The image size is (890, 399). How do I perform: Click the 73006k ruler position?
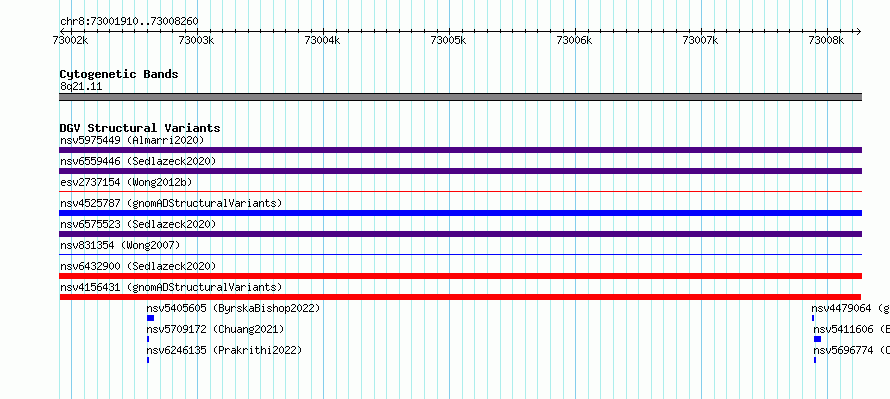pyautogui.click(x=574, y=40)
